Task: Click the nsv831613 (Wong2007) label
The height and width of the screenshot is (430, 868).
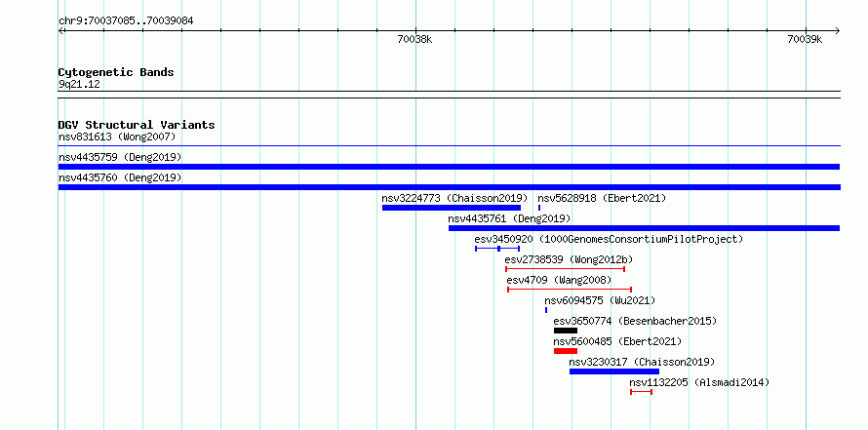Action: 117,137
